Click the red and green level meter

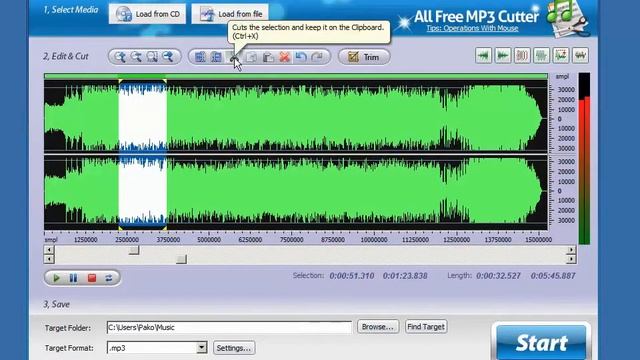click(x=584, y=158)
